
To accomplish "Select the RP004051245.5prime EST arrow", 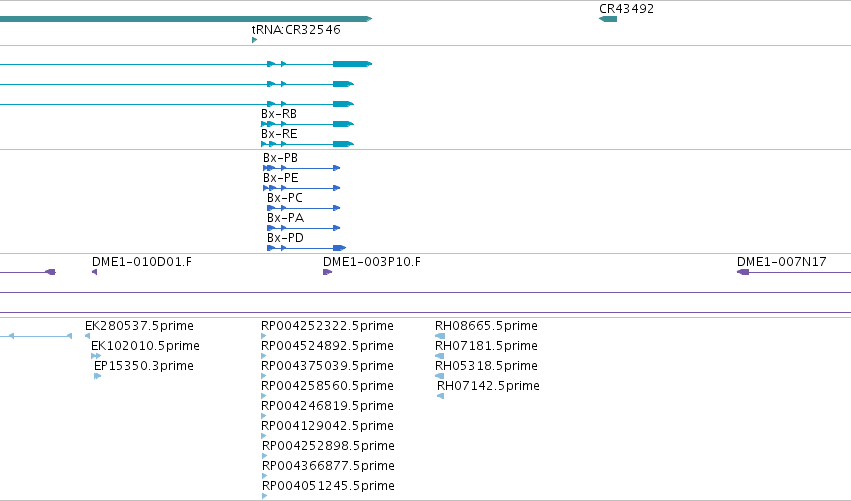I will (x=264, y=496).
